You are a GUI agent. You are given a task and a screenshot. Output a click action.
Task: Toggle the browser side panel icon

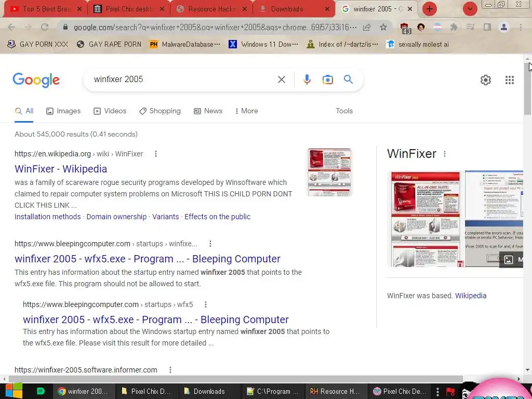tap(487, 27)
